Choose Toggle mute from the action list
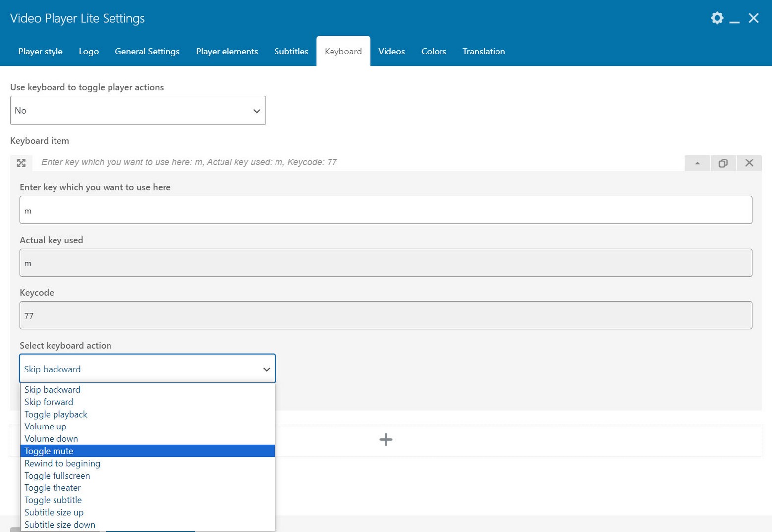 (x=49, y=451)
